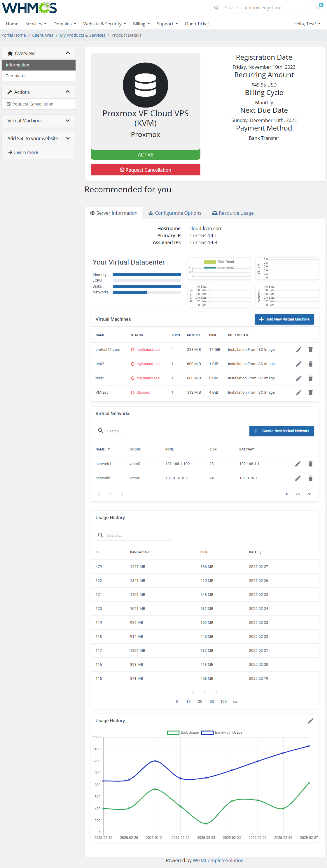Go to previous page of Usage History
This screenshot has height=868, width=327.
(x=193, y=692)
